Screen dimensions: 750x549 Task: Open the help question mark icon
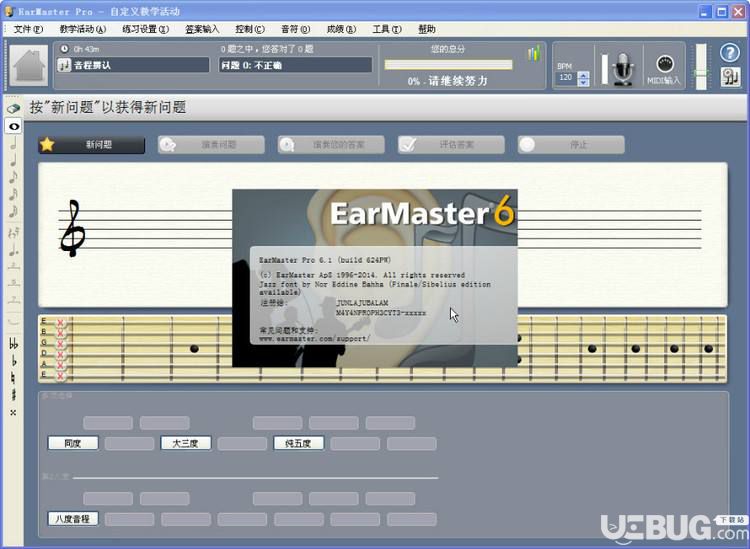(730, 53)
